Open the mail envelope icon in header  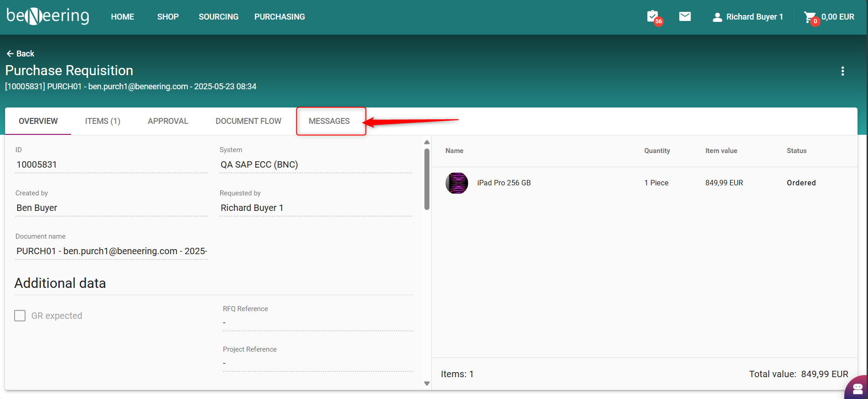(x=685, y=17)
